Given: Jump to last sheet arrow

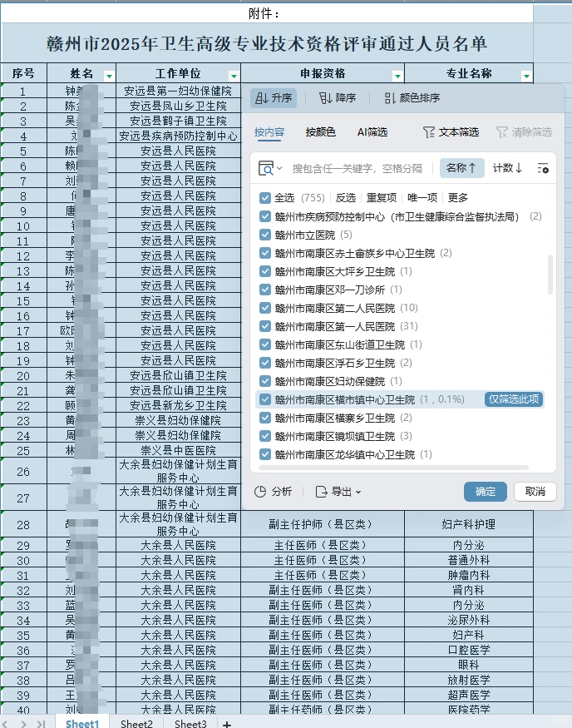Looking at the screenshot, I should click(x=41, y=724).
